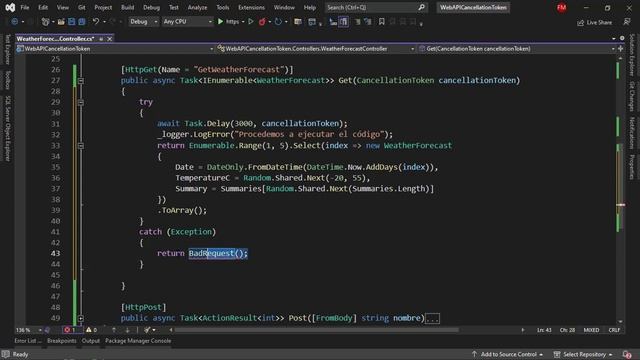
Task: Click the Hot Reload flame icon
Action: pyautogui.click(x=262, y=22)
